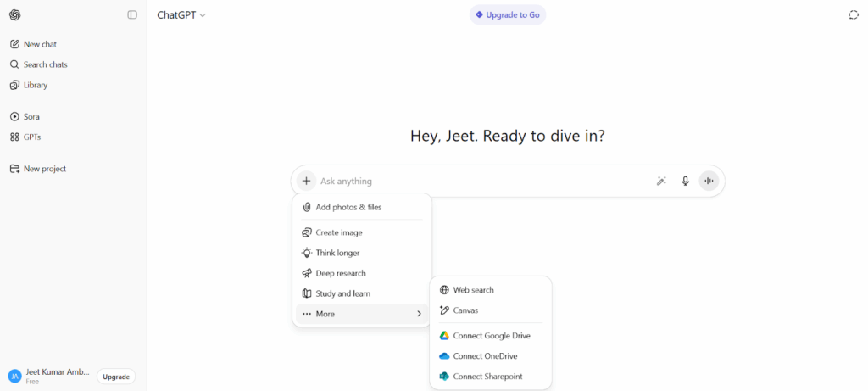Activate voice mode waveform button
The width and height of the screenshot is (868, 391).
[x=709, y=181]
